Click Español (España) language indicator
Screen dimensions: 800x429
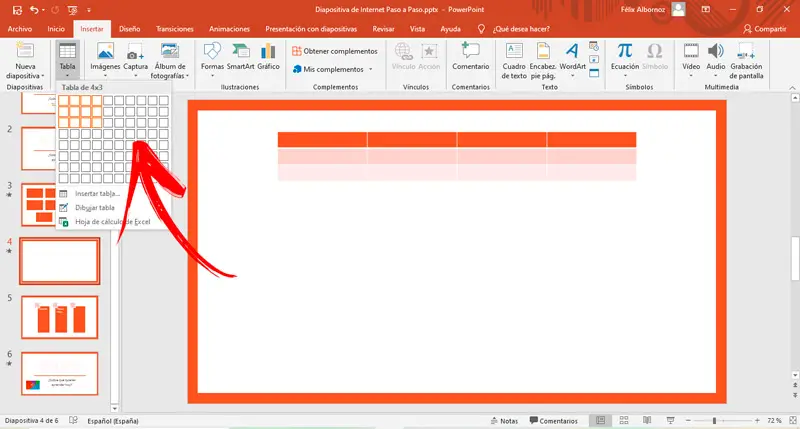[x=113, y=421]
